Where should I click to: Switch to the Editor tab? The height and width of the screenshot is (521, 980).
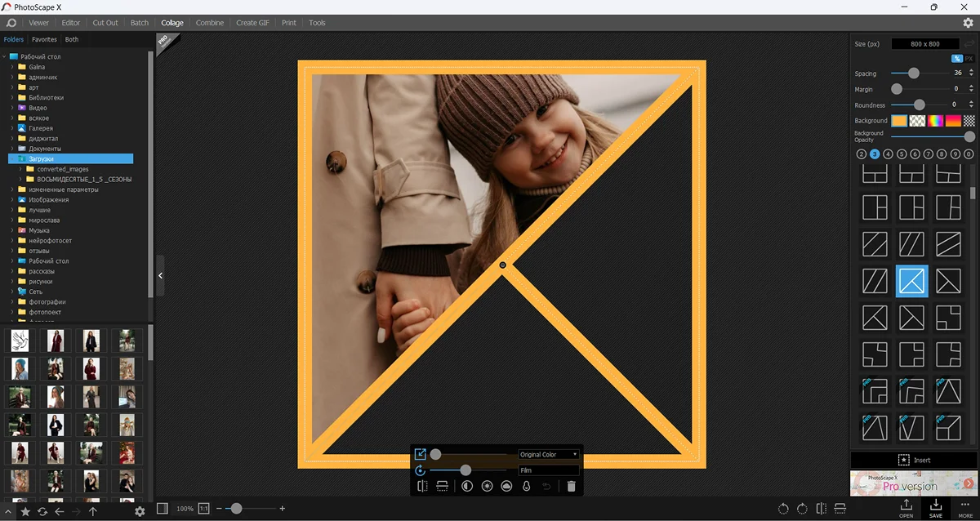(x=71, y=23)
